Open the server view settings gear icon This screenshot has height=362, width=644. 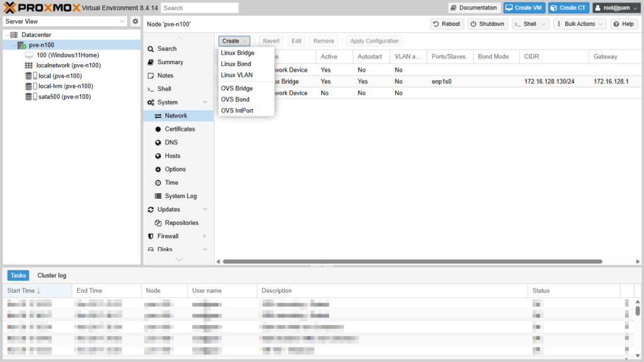[x=135, y=21]
